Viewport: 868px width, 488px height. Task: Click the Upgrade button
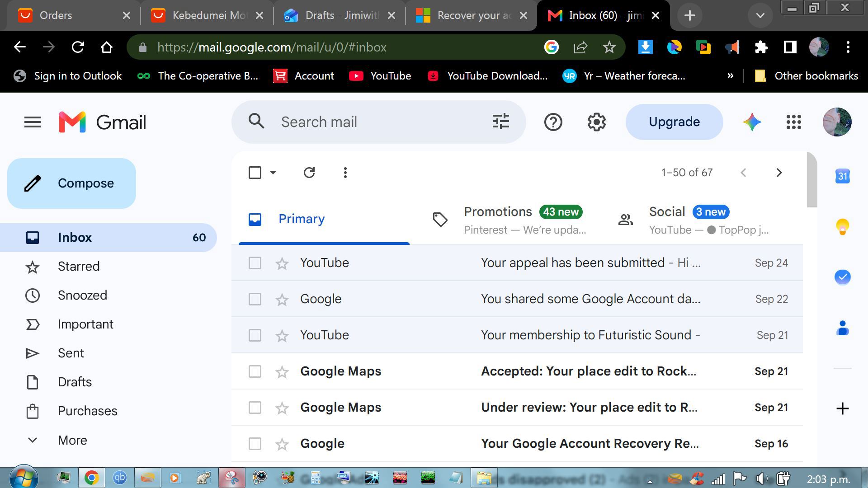(674, 122)
